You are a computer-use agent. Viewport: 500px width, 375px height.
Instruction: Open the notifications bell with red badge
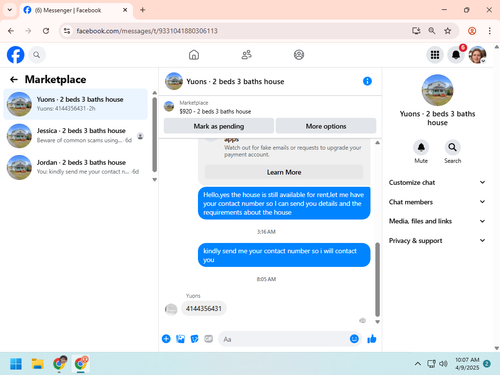point(456,55)
